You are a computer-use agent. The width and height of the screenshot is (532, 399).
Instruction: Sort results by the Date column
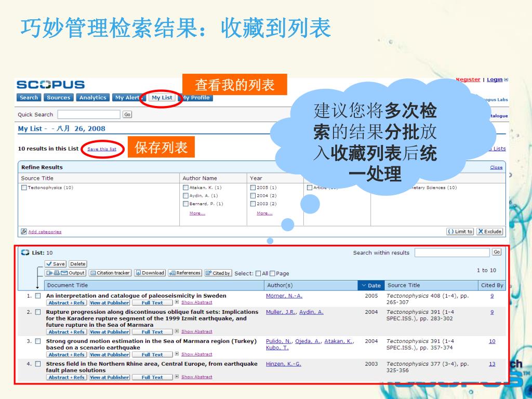tap(370, 285)
